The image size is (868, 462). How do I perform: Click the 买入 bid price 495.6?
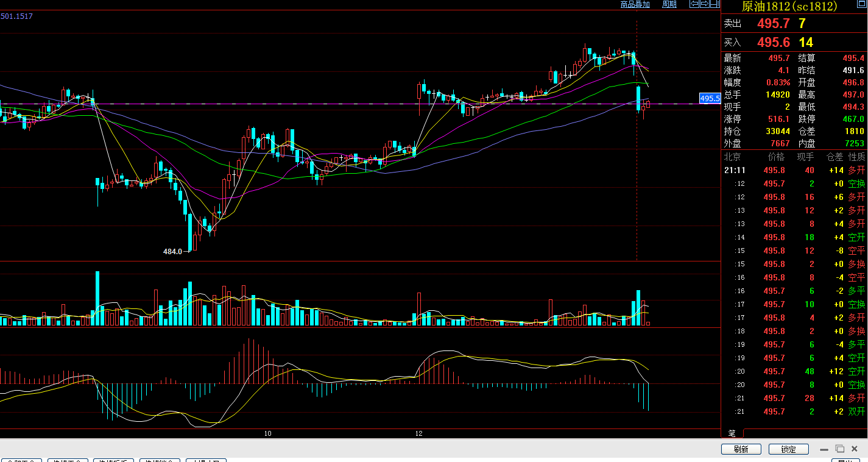pyautogui.click(x=774, y=43)
